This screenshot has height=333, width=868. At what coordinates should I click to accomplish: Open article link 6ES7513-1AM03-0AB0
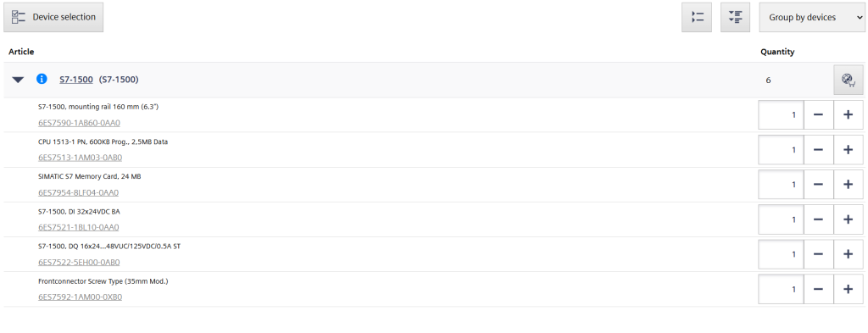pos(81,158)
